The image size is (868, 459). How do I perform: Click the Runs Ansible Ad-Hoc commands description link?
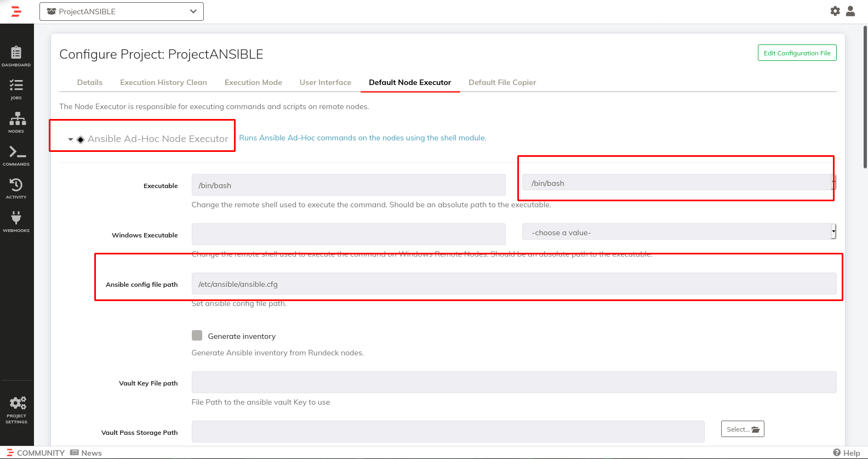click(x=363, y=138)
